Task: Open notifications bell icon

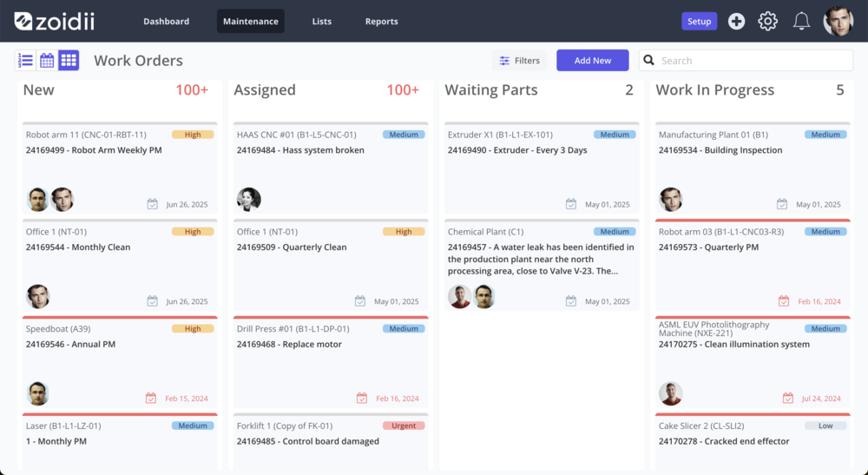Action: pyautogui.click(x=801, y=21)
